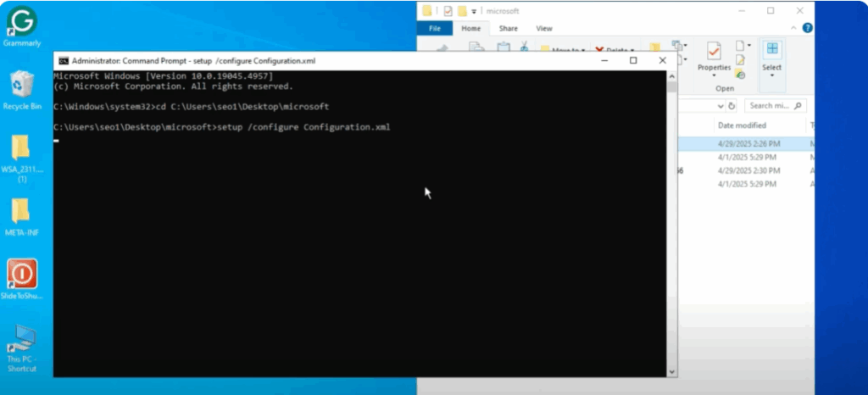Image resolution: width=868 pixels, height=395 pixels.
Task: Expand the Properties dropdown arrow below its label
Action: (714, 75)
